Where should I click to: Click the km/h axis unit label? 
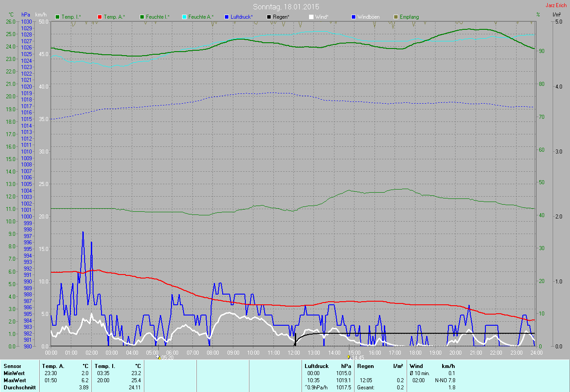point(41,15)
